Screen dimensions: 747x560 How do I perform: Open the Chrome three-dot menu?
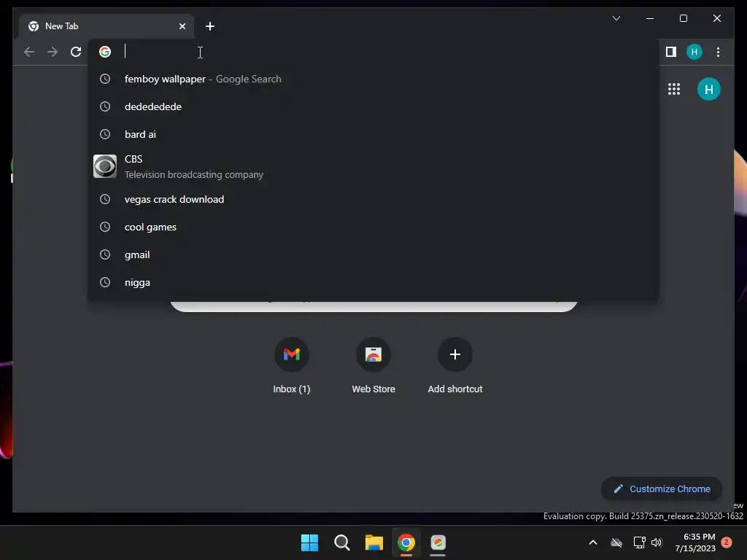pyautogui.click(x=718, y=52)
